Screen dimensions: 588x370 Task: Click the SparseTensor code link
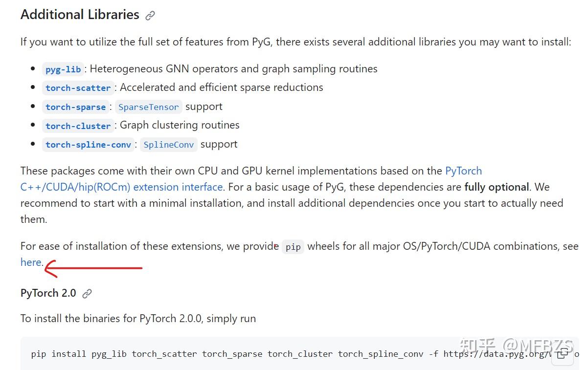[149, 107]
